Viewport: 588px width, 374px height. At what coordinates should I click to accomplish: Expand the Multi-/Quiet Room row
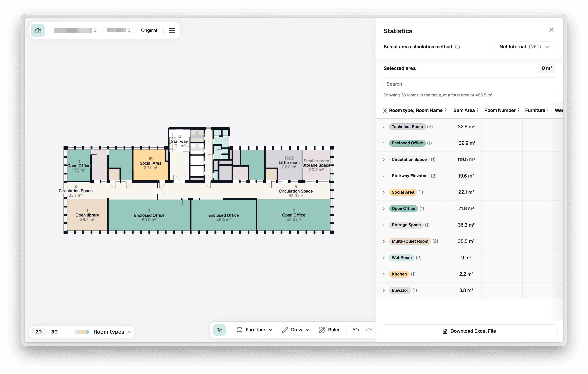tap(384, 241)
